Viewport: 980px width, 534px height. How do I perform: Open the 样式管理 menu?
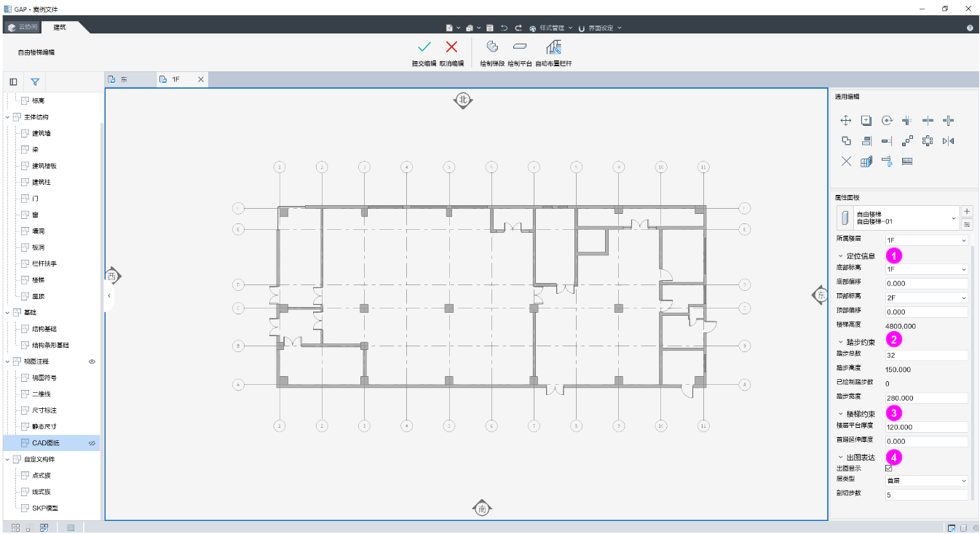click(550, 28)
